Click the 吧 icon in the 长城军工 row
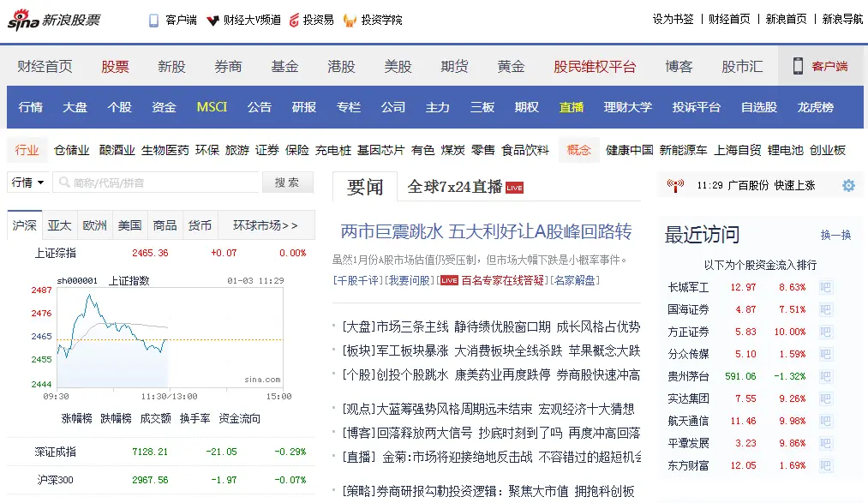Viewport: 868px width, 503px height. [825, 287]
